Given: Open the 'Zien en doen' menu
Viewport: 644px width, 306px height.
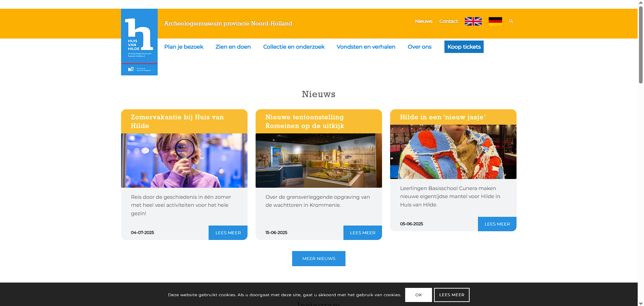Looking at the screenshot, I should [x=233, y=47].
